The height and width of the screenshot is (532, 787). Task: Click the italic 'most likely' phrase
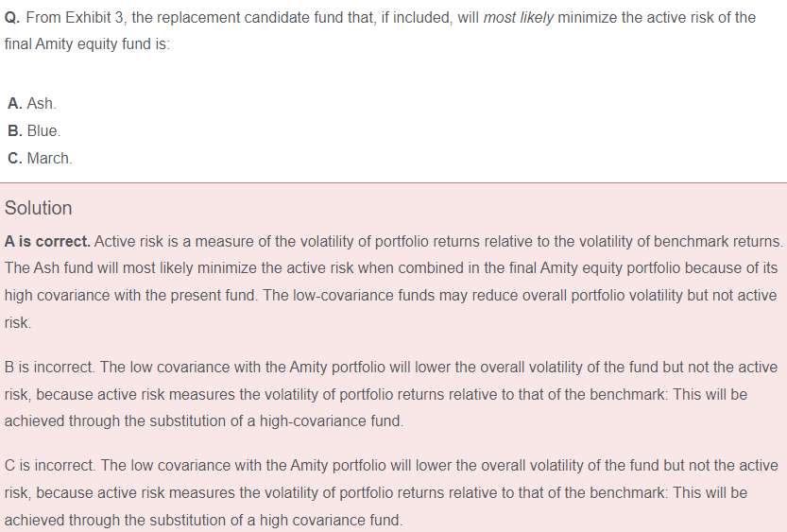(518, 18)
